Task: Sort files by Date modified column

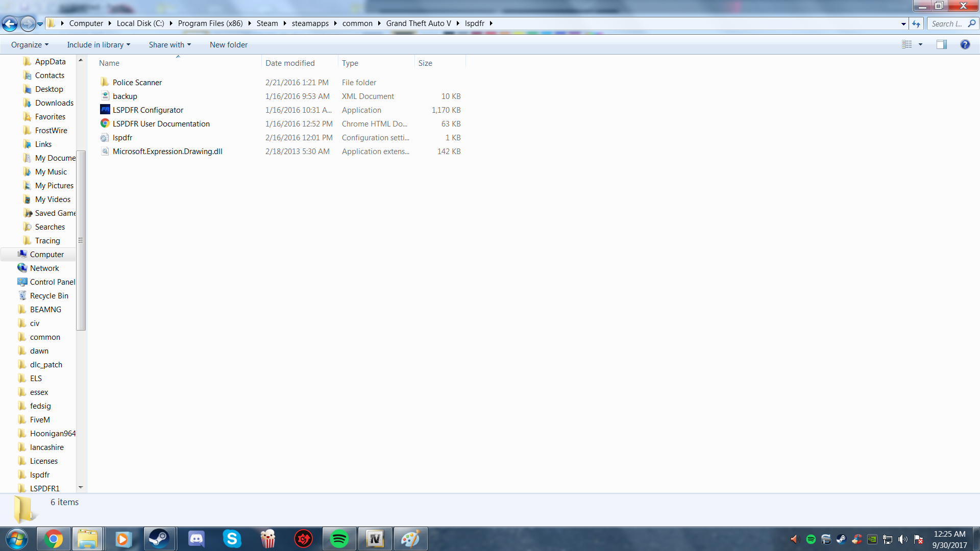Action: pos(290,63)
